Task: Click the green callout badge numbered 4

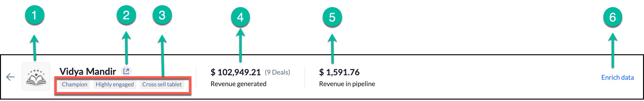Action: click(240, 17)
